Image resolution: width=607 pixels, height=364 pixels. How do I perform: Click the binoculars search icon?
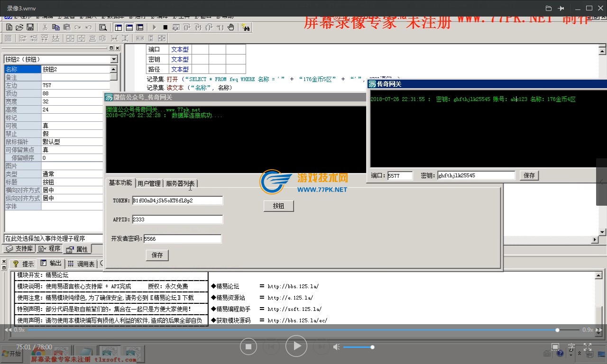[246, 27]
